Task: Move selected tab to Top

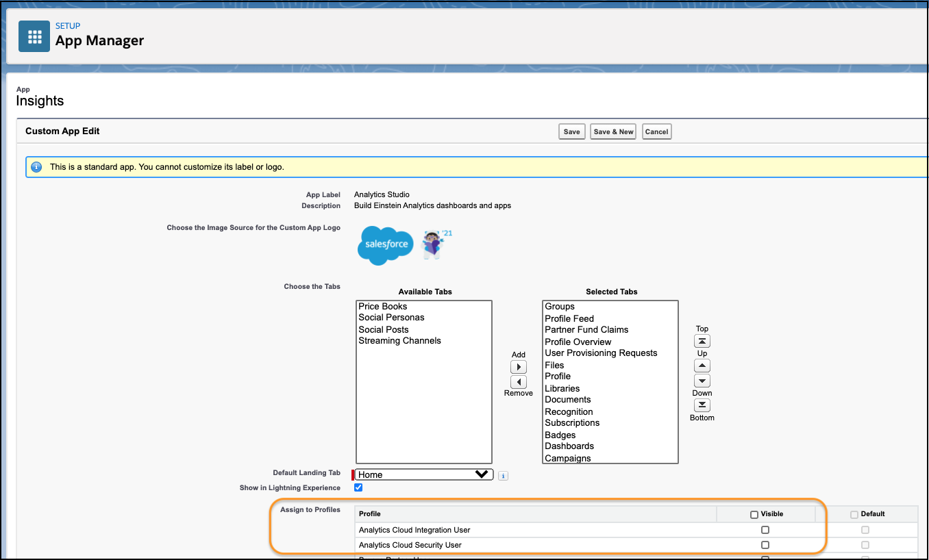Action: coord(702,341)
